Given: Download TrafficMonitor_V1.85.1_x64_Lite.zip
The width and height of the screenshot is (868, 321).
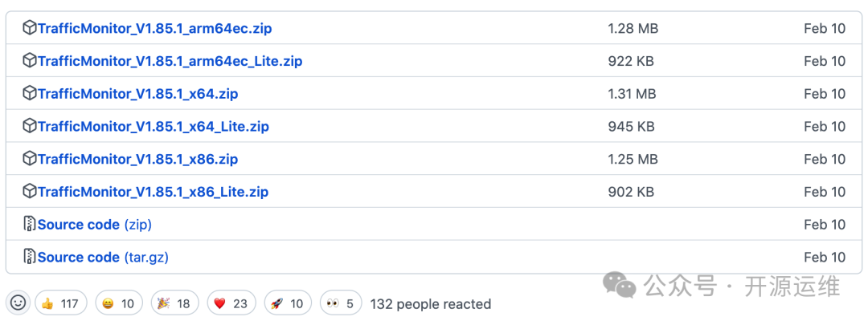Looking at the screenshot, I should tap(153, 127).
